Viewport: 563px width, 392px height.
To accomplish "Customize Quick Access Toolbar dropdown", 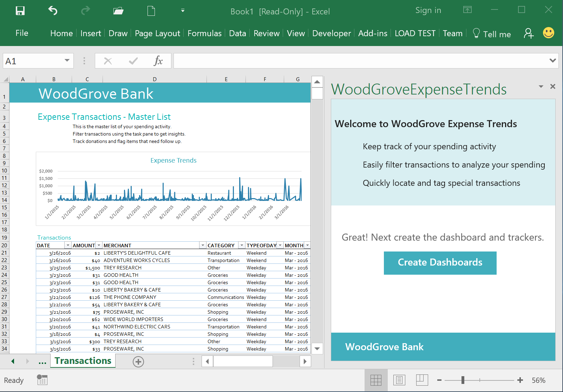I will [x=183, y=11].
